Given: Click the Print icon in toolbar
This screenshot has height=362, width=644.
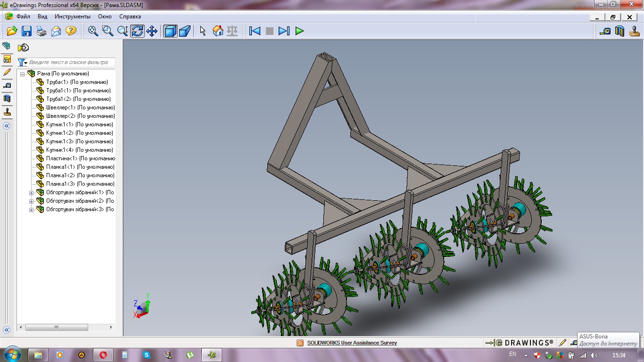Looking at the screenshot, I should click(41, 31).
